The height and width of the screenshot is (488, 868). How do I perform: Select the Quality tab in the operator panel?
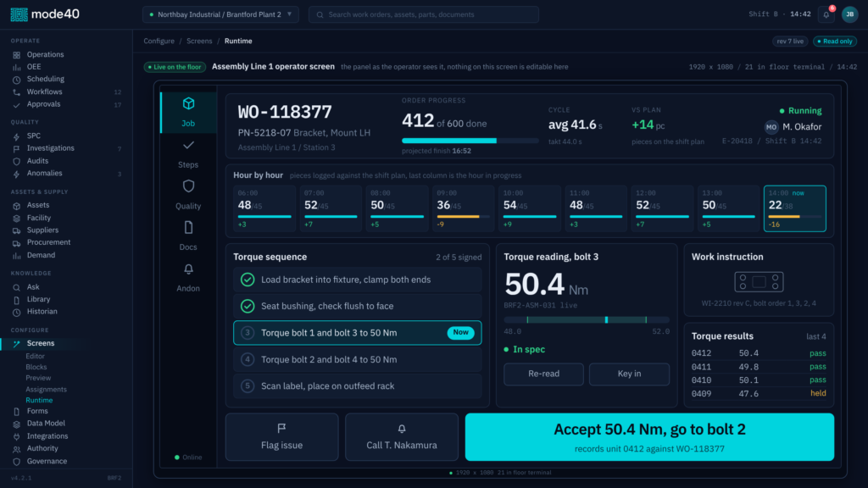point(188,195)
